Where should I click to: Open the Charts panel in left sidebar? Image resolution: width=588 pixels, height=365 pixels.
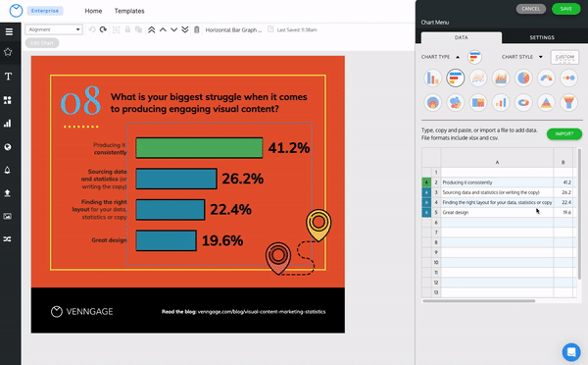coord(8,124)
